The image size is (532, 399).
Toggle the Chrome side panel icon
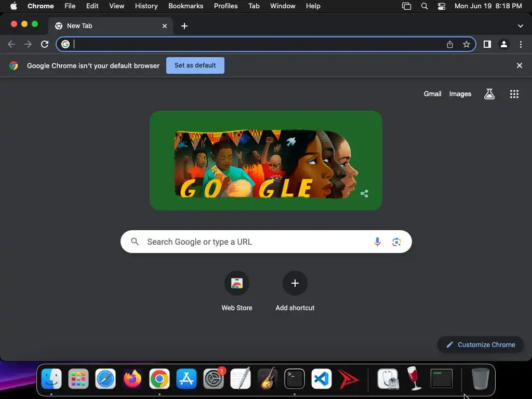click(x=487, y=44)
